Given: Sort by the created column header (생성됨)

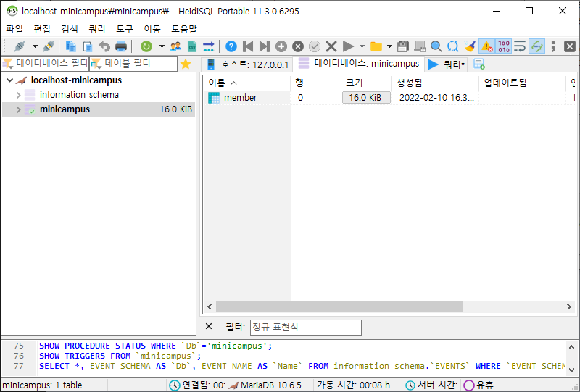Looking at the screenshot, I should coord(435,83).
